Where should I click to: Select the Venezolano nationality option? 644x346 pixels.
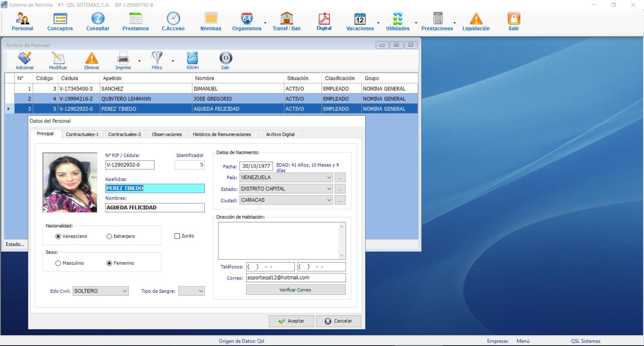click(71, 236)
